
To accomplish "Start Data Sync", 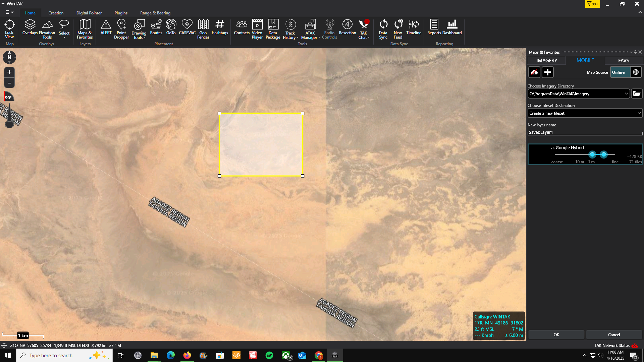I will click(383, 29).
